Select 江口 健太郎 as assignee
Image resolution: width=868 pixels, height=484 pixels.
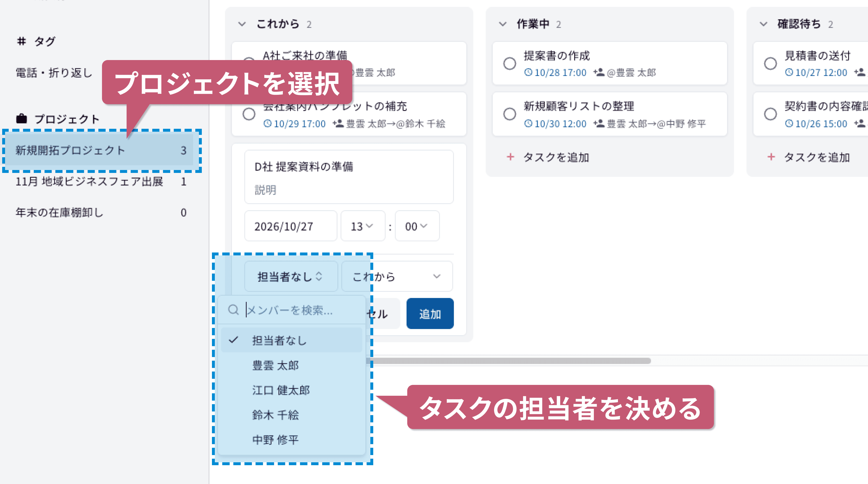[292, 390]
